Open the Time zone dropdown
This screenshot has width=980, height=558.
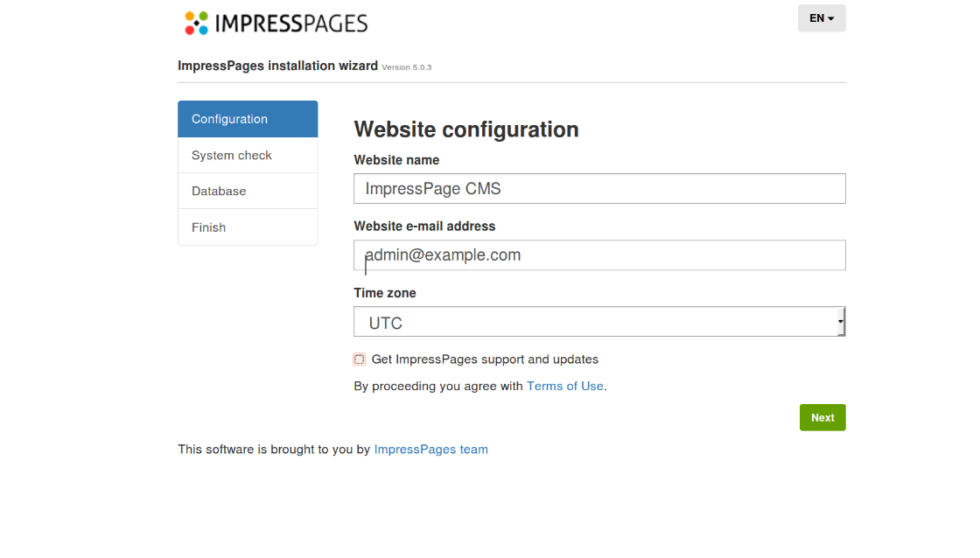[x=598, y=321]
